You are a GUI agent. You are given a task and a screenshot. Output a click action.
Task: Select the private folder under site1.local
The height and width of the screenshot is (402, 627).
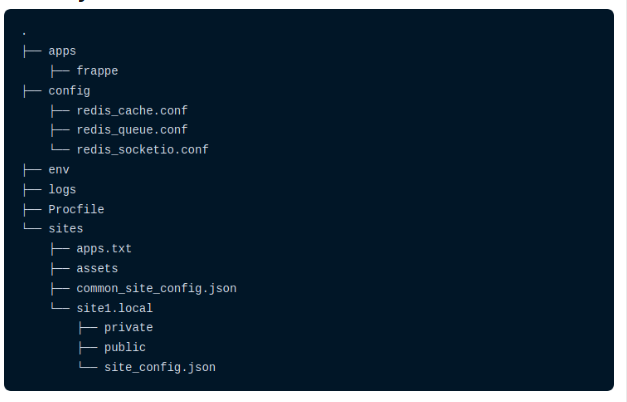(128, 327)
